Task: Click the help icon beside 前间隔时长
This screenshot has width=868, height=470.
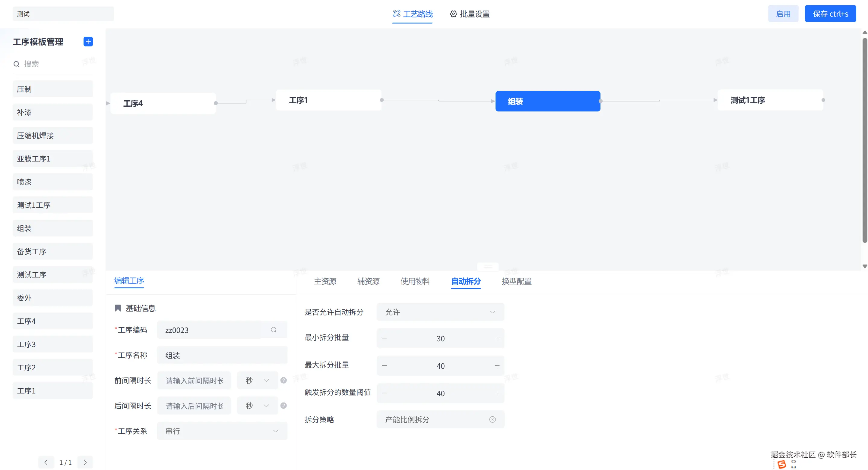Action: coord(284,380)
